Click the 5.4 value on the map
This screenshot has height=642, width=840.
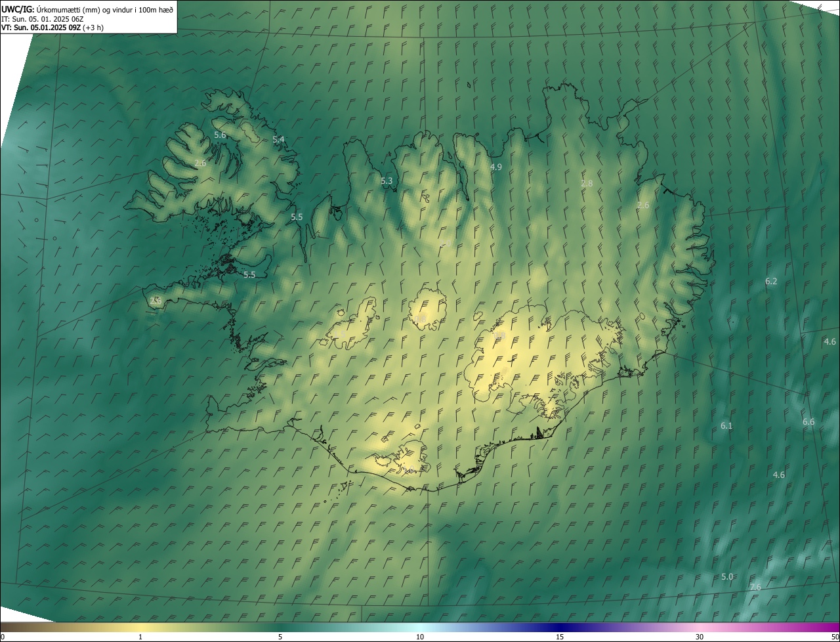click(278, 139)
